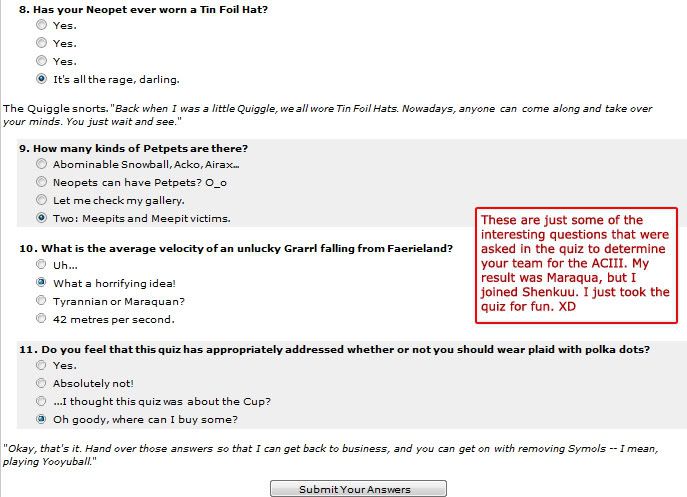The image size is (687, 497).
Task: Select 'Yes.' for plaid with polka dots question
Action: [x=41, y=365]
